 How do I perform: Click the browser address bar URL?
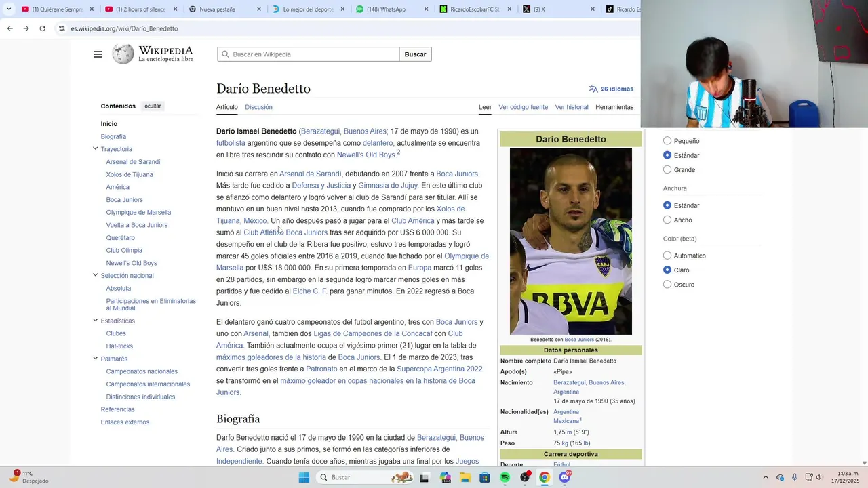coord(124,28)
